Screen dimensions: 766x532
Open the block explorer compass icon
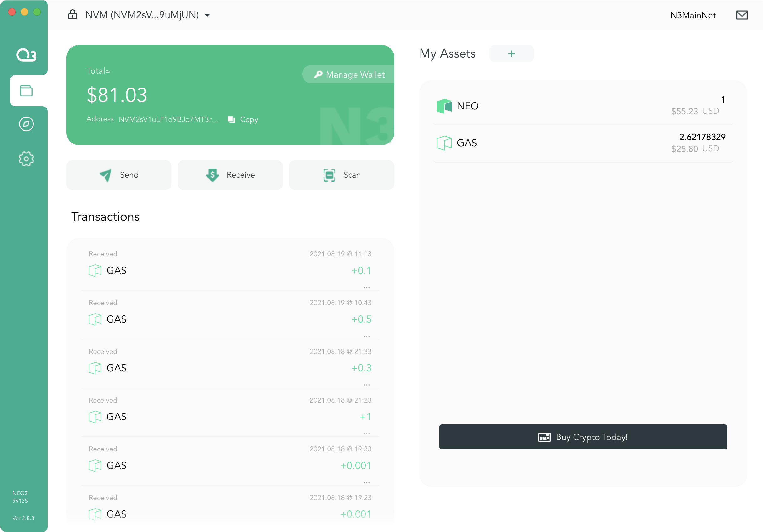(26, 124)
